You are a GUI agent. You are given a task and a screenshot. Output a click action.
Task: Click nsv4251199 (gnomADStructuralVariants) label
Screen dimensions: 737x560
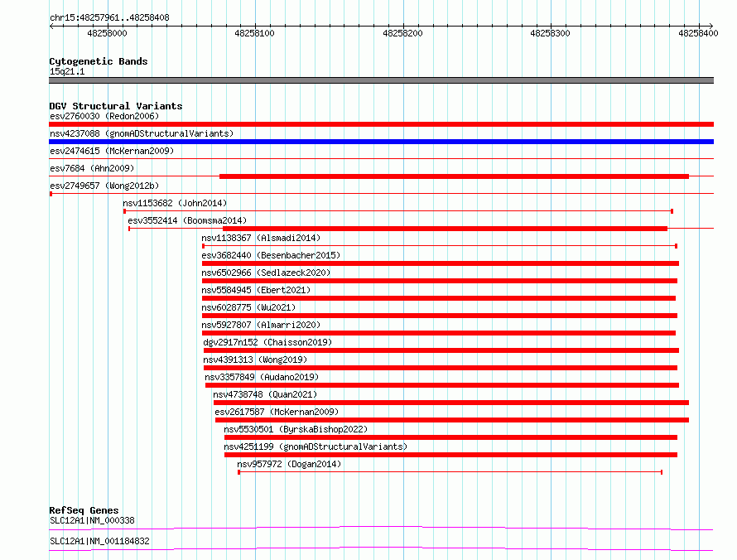[316, 447]
